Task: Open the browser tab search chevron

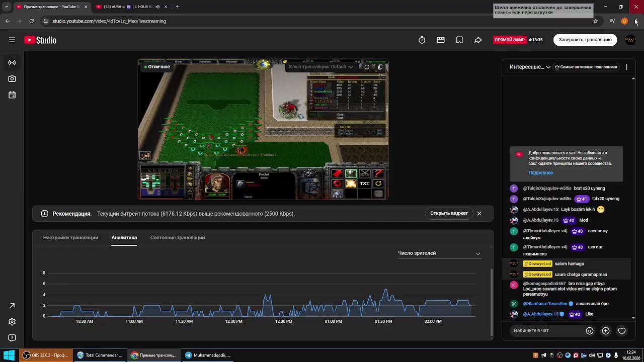Action: coord(7,7)
